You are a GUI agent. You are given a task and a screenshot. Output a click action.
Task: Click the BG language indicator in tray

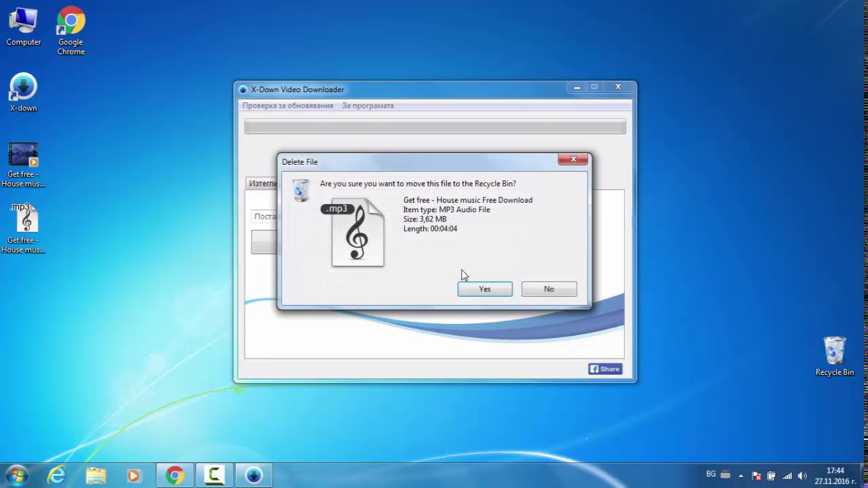click(x=711, y=474)
